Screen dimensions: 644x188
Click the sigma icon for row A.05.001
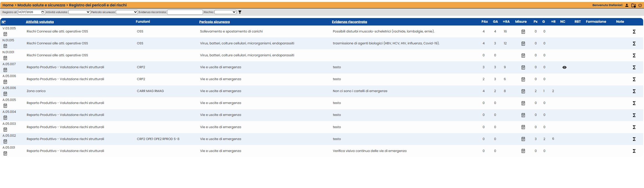point(634,151)
